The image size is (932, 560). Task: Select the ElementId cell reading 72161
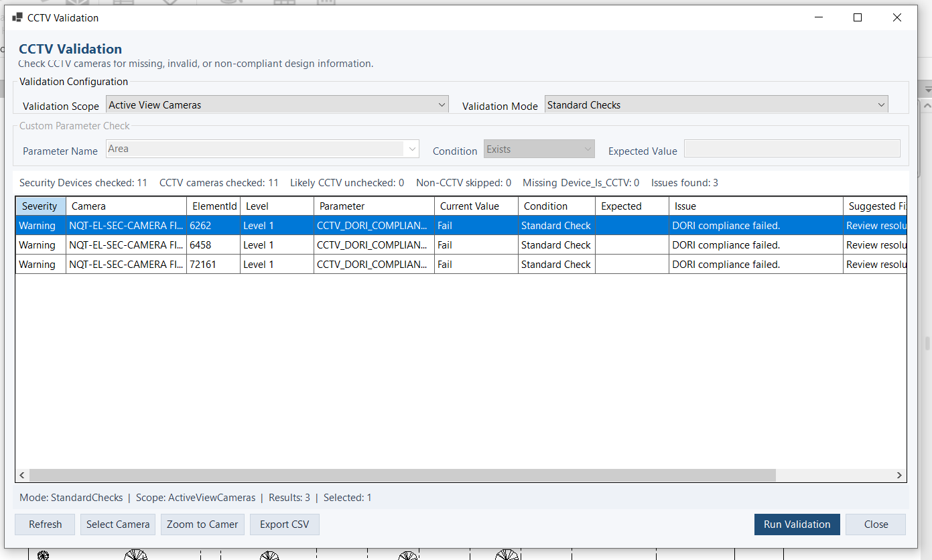coord(213,265)
